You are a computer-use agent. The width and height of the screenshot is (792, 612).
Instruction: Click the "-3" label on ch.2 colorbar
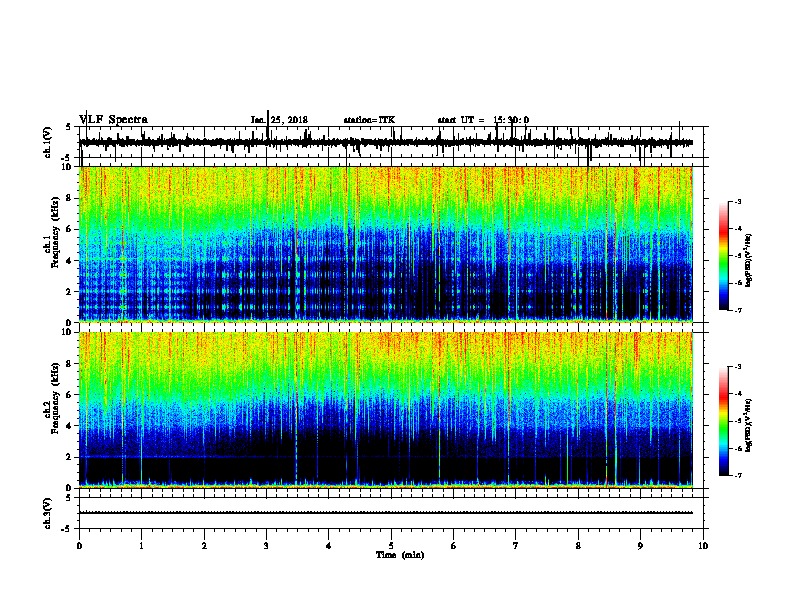(737, 367)
